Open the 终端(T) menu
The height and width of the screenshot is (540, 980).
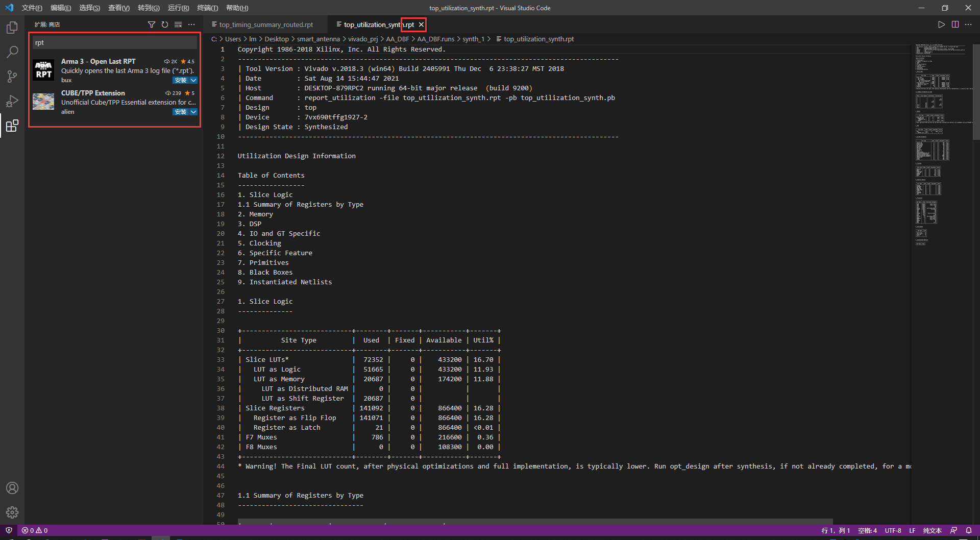pyautogui.click(x=207, y=8)
